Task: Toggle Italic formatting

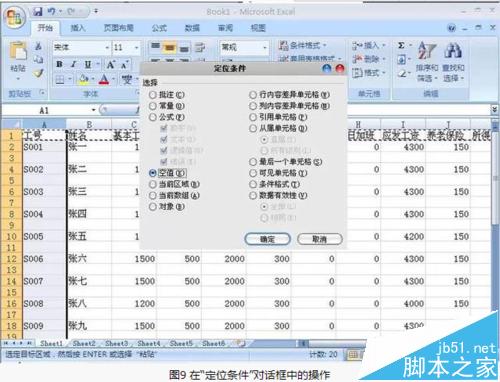Action: coord(73,64)
